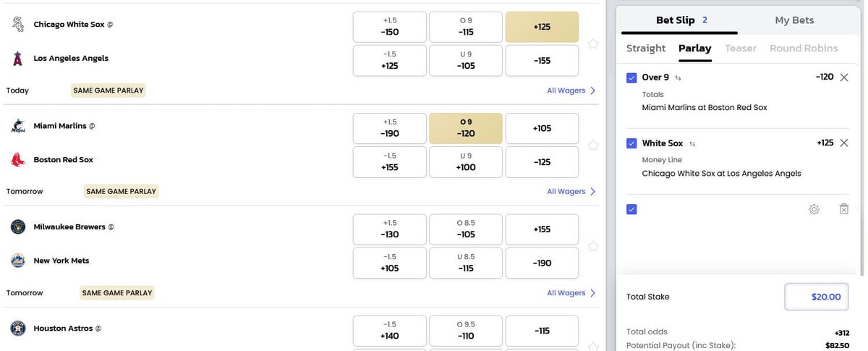Expand All Wagers for Brewers at Mets

pos(571,293)
